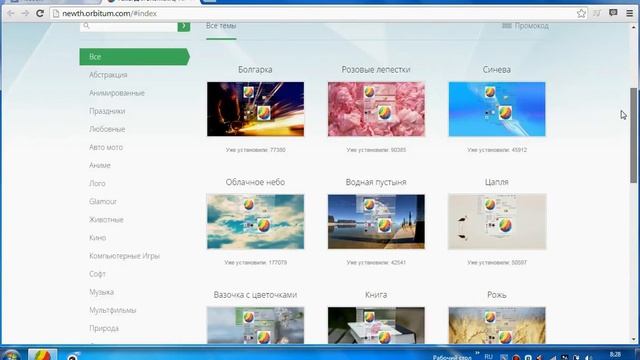Select the Компьютерные Игры category
This screenshot has height=360, width=640.
124,256
